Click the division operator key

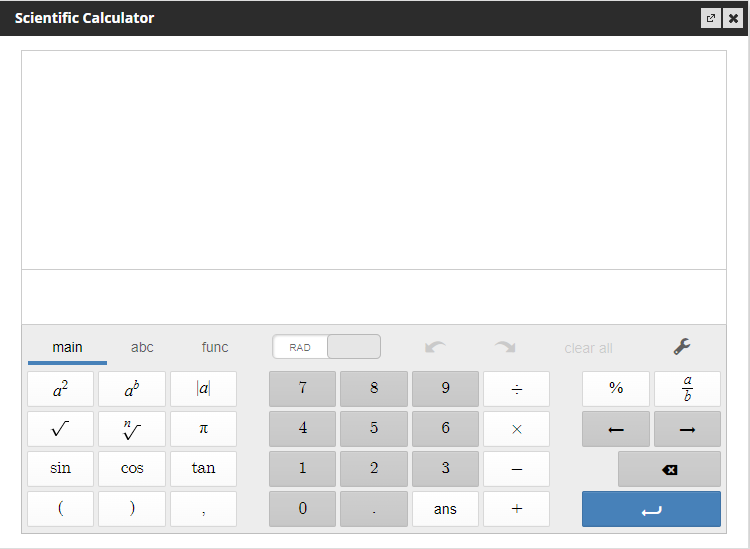[x=516, y=389]
